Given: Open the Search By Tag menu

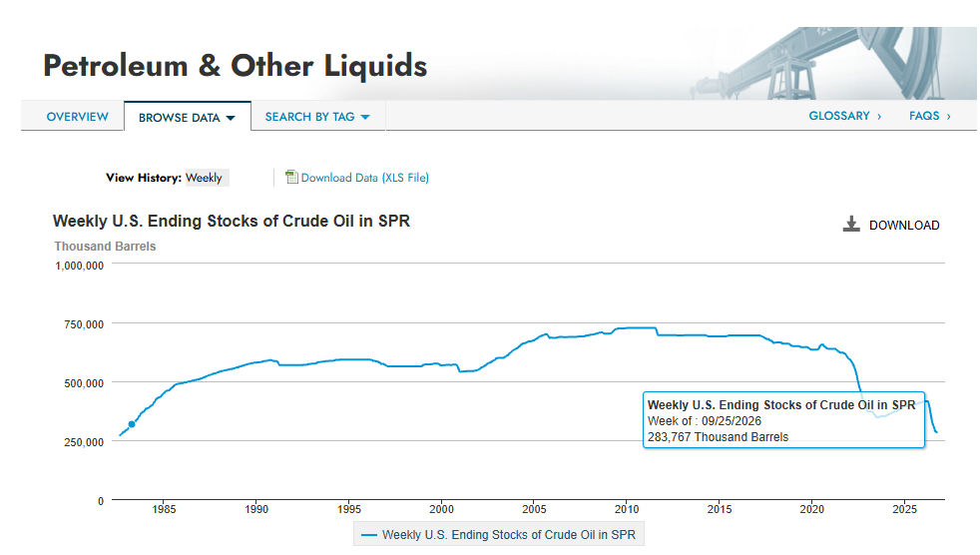Looking at the screenshot, I should pyautogui.click(x=317, y=117).
